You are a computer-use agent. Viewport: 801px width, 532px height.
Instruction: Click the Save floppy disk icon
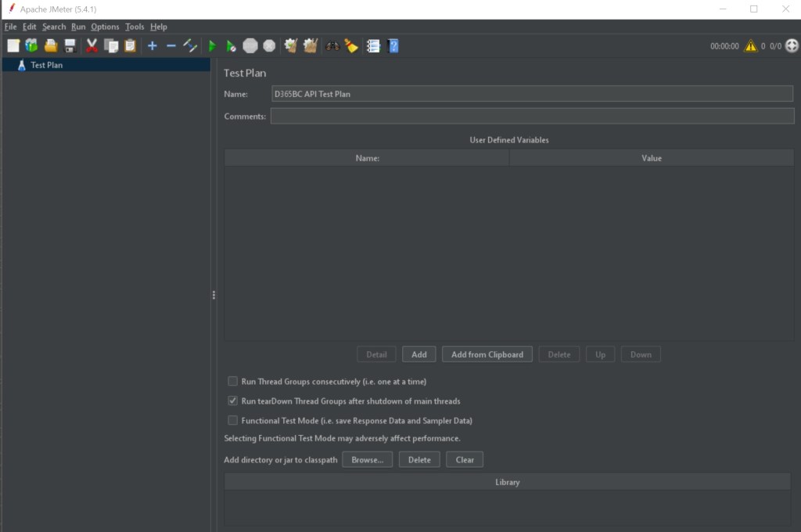(70, 46)
